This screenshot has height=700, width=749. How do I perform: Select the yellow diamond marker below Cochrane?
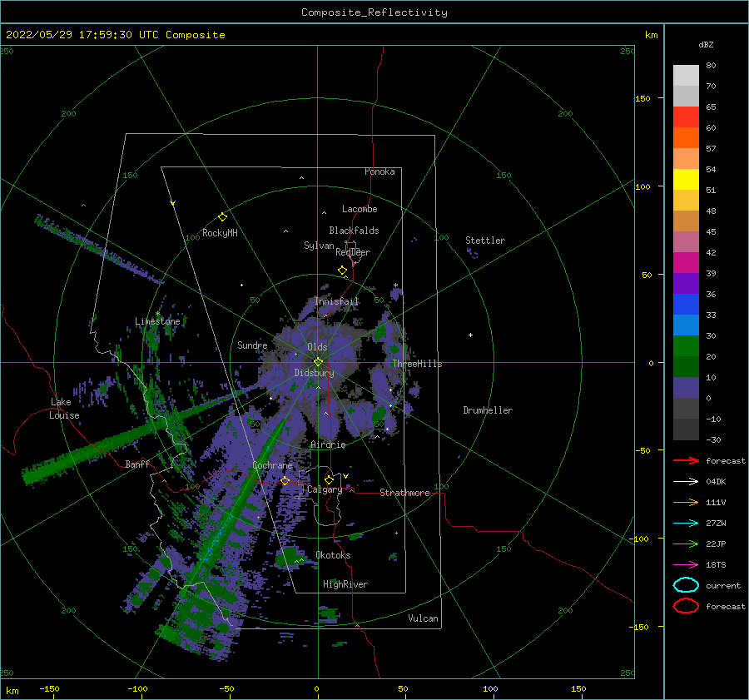(x=285, y=481)
